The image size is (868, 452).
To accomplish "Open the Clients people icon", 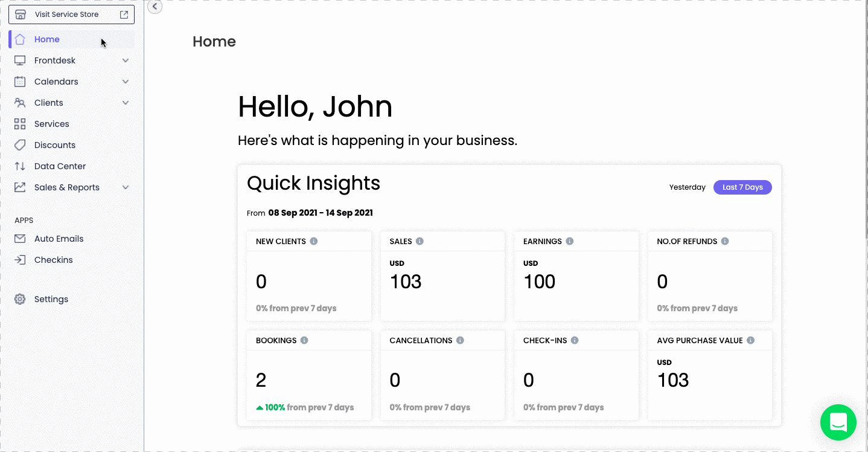I will point(21,102).
